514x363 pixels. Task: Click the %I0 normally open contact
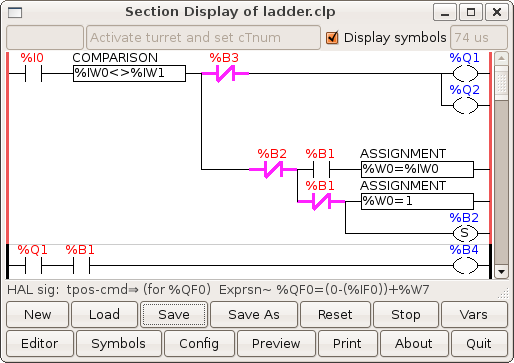tap(33, 74)
